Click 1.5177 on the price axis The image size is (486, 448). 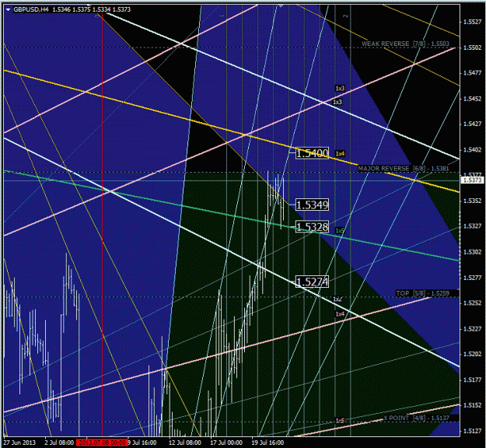(x=472, y=380)
